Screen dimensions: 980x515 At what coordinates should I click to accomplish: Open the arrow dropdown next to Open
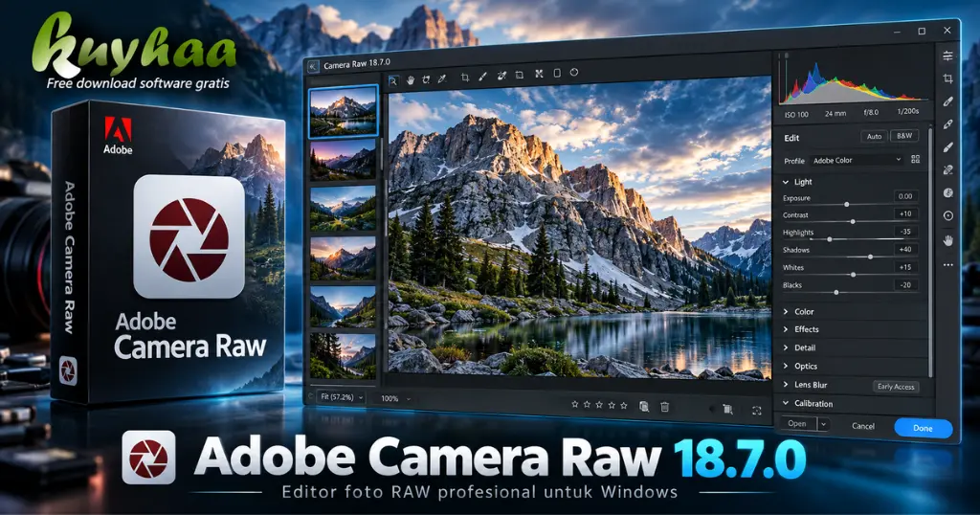point(824,424)
